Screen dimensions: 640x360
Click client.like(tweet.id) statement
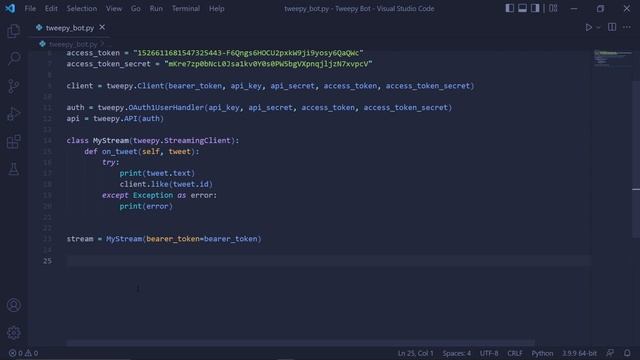[166, 184]
